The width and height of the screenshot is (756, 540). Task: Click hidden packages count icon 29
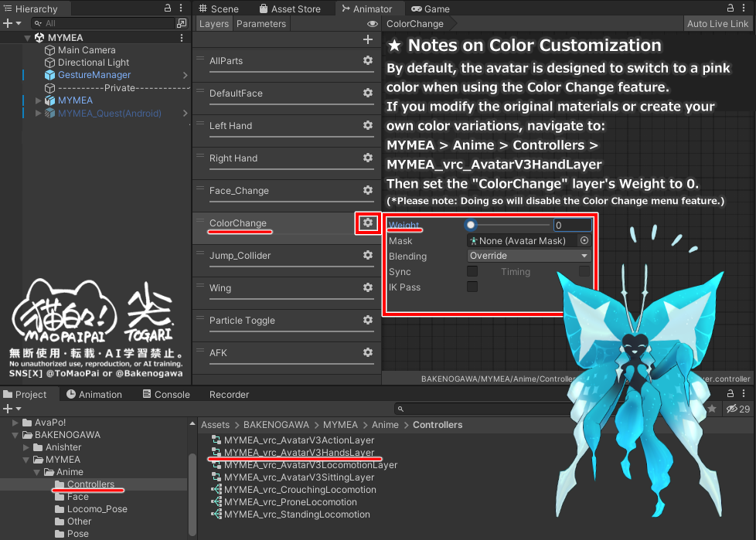tap(738, 409)
